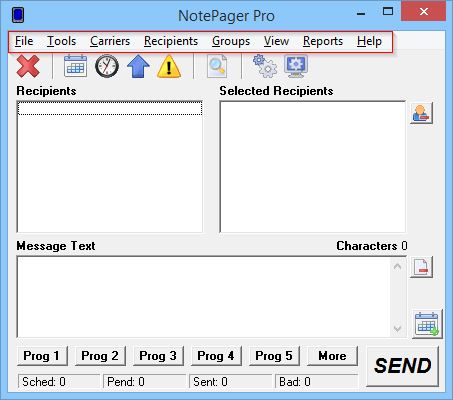Open the Reports menu
The image size is (453, 400).
click(x=323, y=41)
